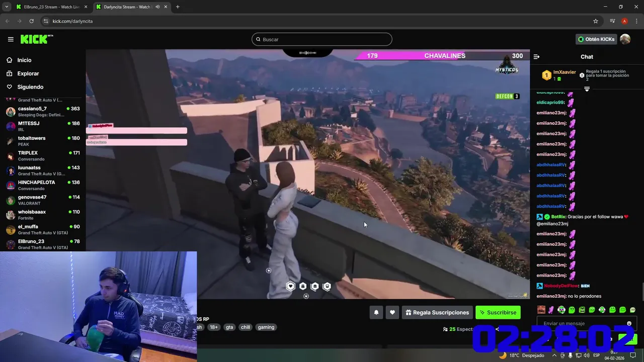Click the address bar URL kick.com/darlyncita
Viewport: 644px width, 362px height.
[x=72, y=21]
